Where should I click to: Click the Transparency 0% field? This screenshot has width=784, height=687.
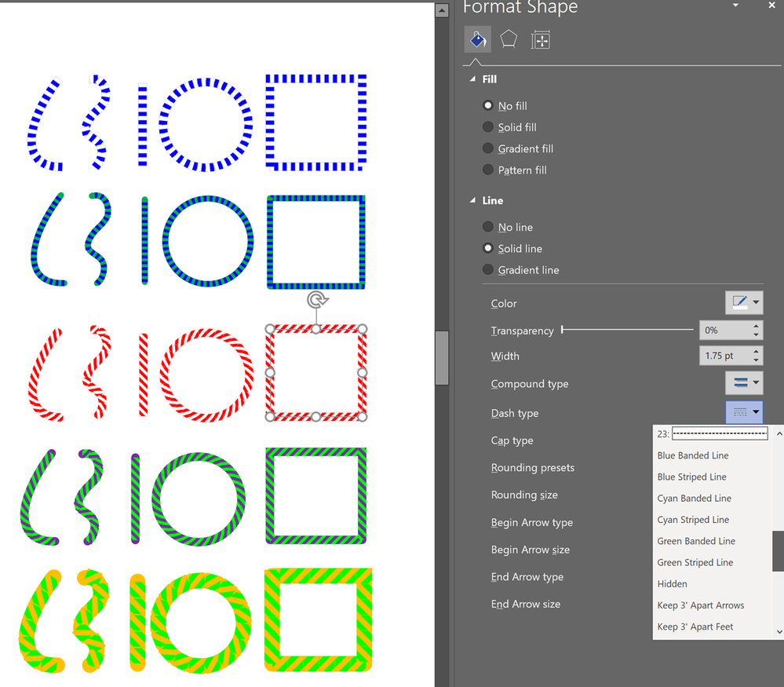click(x=724, y=330)
